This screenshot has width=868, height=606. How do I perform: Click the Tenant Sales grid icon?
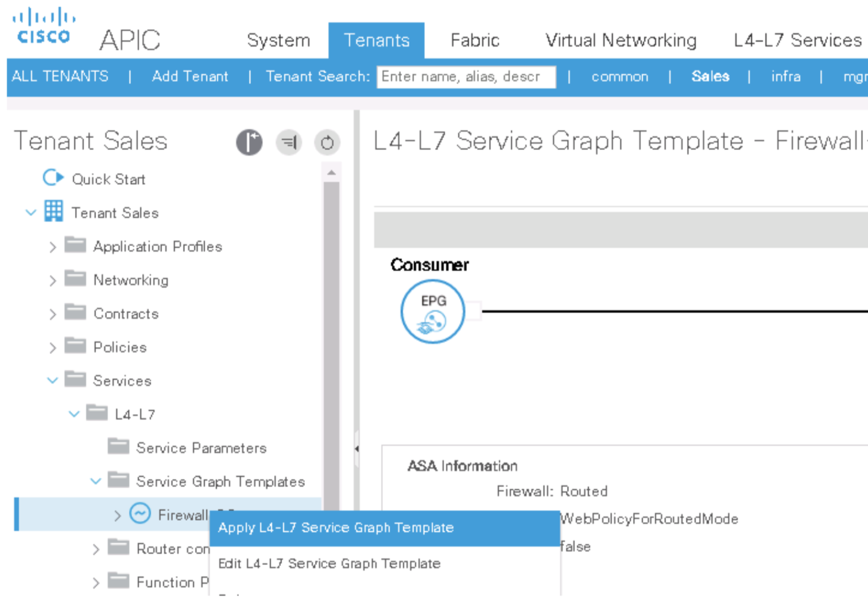[54, 211]
